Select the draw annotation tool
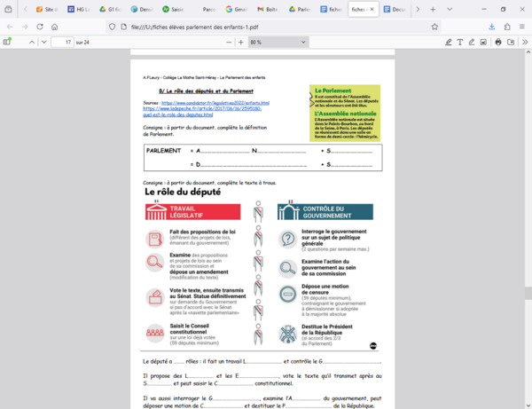 pos(472,42)
